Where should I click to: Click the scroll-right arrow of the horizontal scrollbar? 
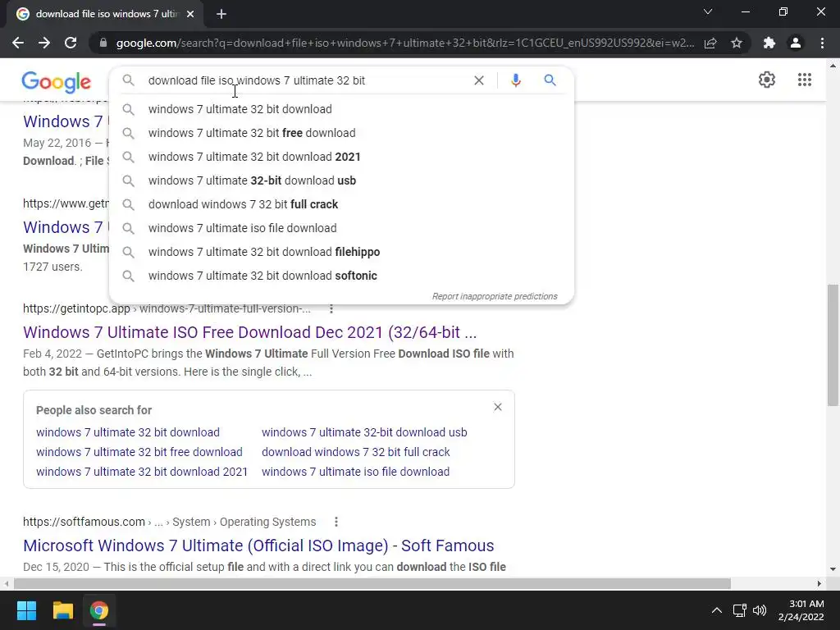tap(819, 583)
